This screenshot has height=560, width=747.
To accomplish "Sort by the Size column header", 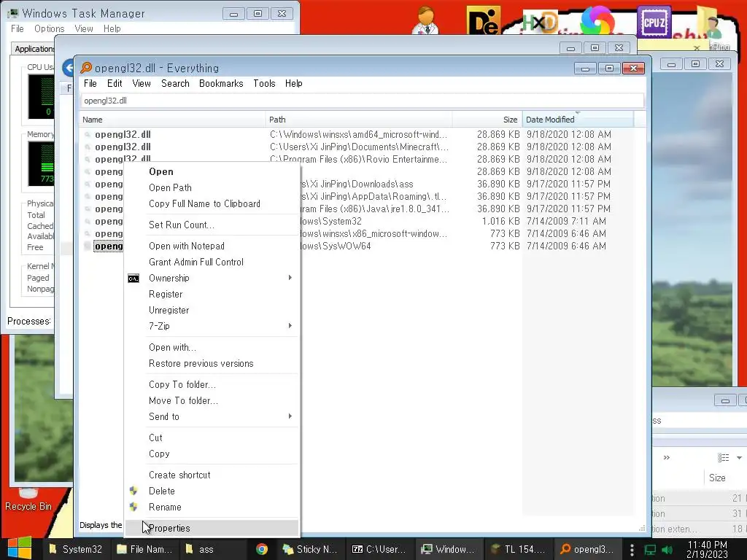I will pos(487,120).
